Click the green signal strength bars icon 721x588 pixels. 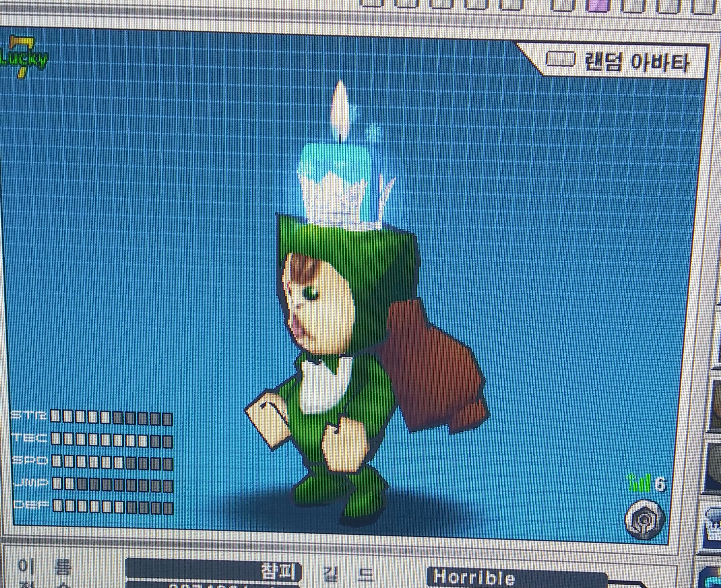pyautogui.click(x=639, y=483)
